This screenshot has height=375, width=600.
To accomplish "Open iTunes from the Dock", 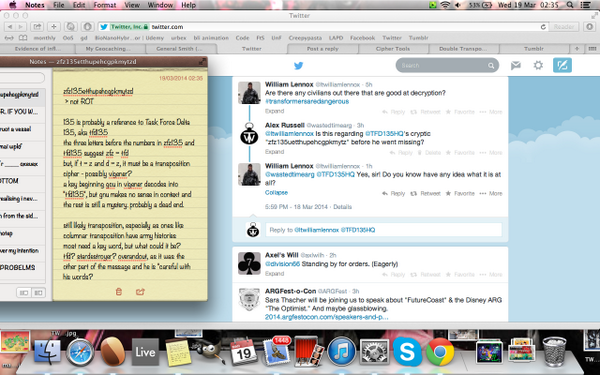I will coord(342,351).
